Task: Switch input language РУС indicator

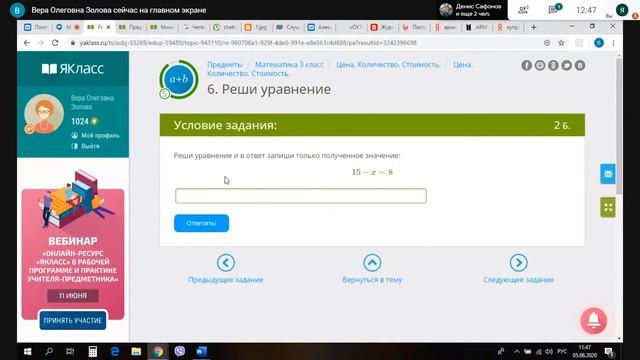Action: point(562,351)
